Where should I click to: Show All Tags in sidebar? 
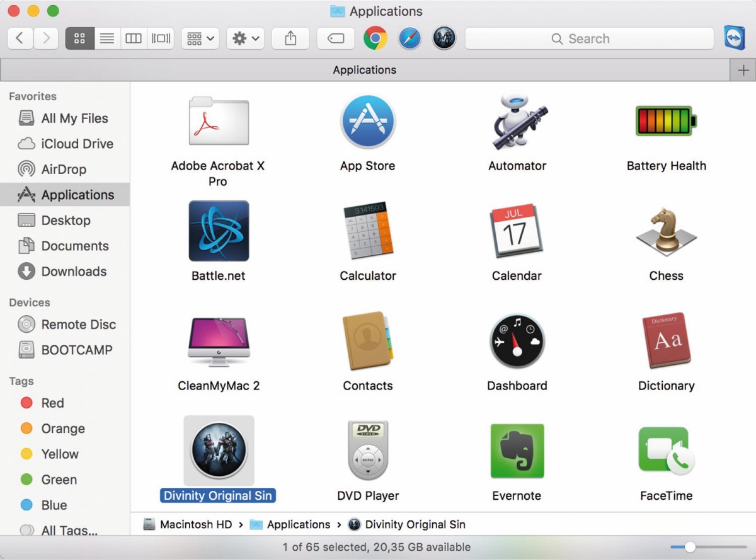[65, 530]
